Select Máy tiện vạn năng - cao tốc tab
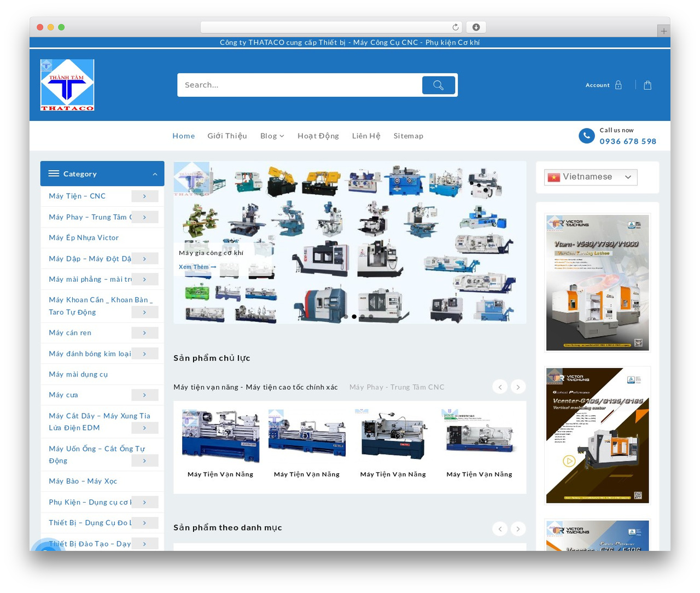This screenshot has width=700, height=593. [x=255, y=387]
